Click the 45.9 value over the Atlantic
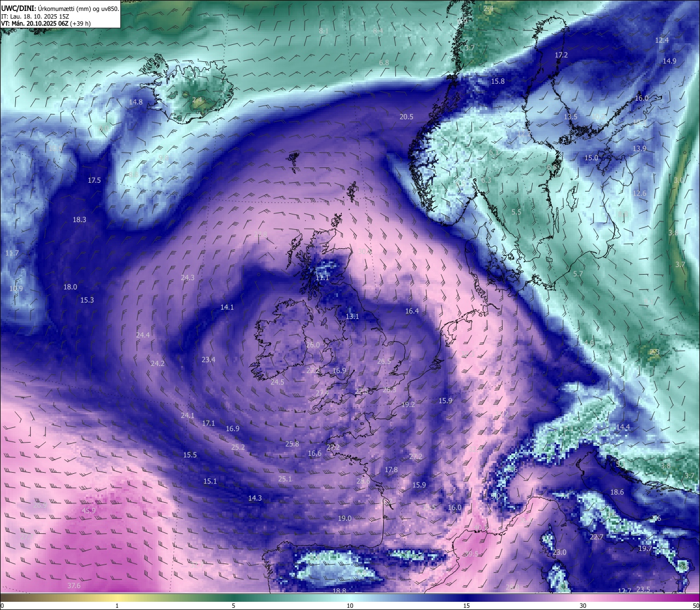The image size is (700, 610). [89, 510]
